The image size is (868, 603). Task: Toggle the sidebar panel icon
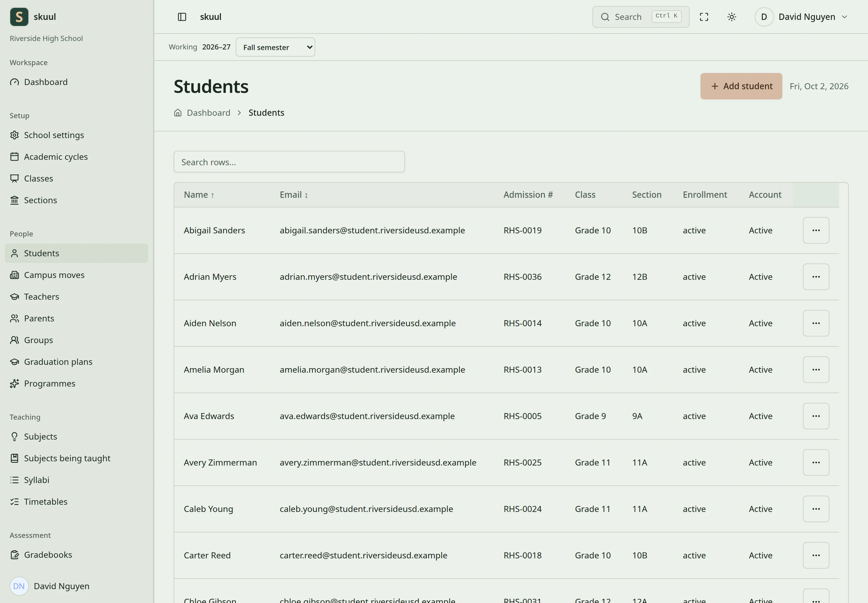182,17
